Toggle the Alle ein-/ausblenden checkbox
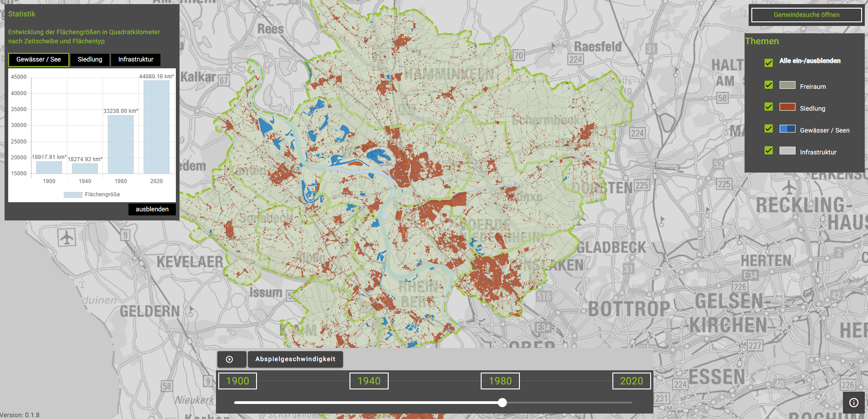 point(769,63)
